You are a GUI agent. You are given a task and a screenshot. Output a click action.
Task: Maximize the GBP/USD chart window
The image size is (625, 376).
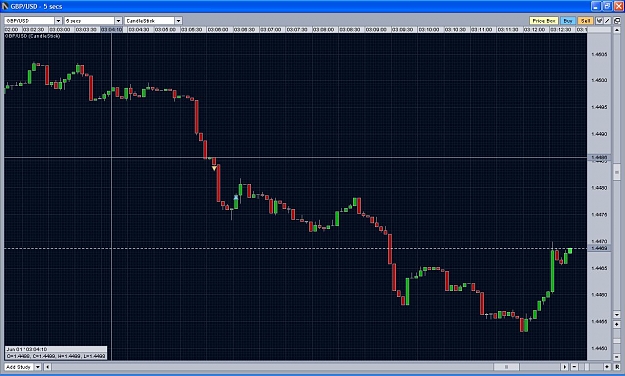pos(607,6)
